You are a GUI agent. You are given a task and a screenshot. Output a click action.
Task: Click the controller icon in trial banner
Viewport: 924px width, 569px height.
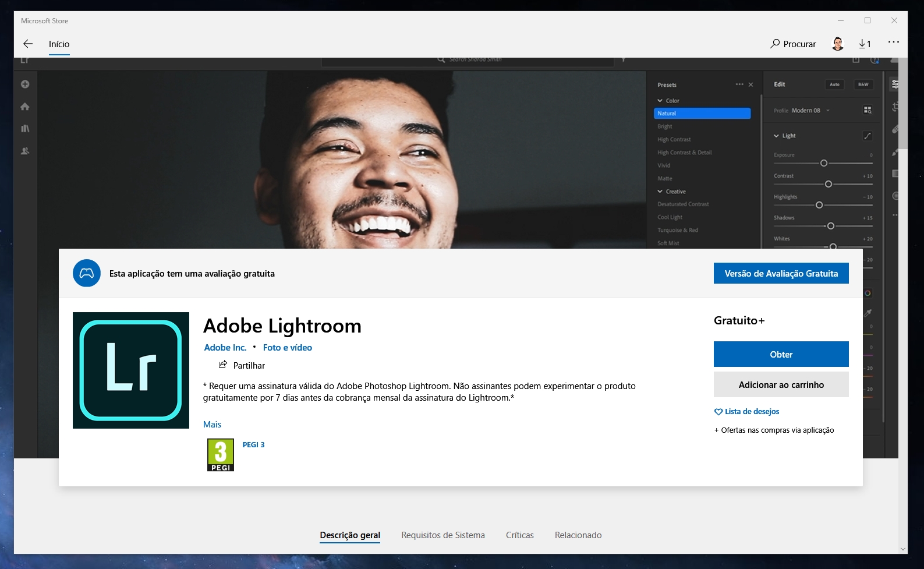click(87, 273)
